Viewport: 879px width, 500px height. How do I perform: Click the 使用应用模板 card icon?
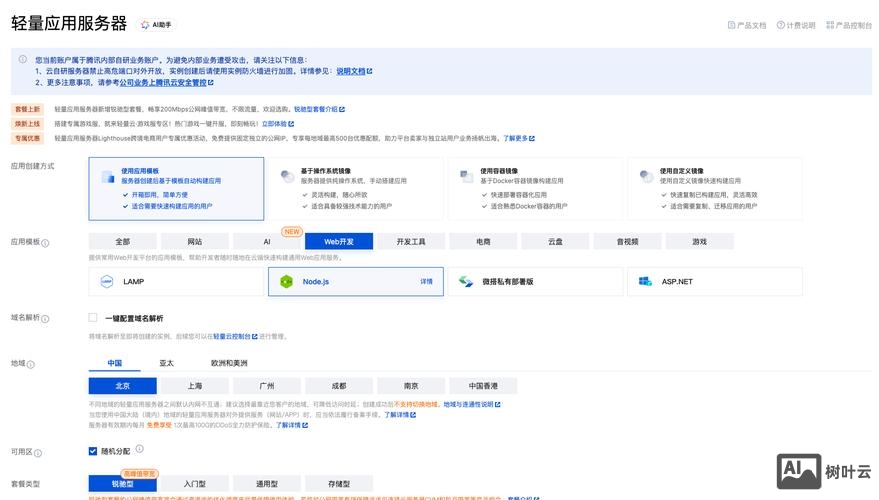click(108, 177)
